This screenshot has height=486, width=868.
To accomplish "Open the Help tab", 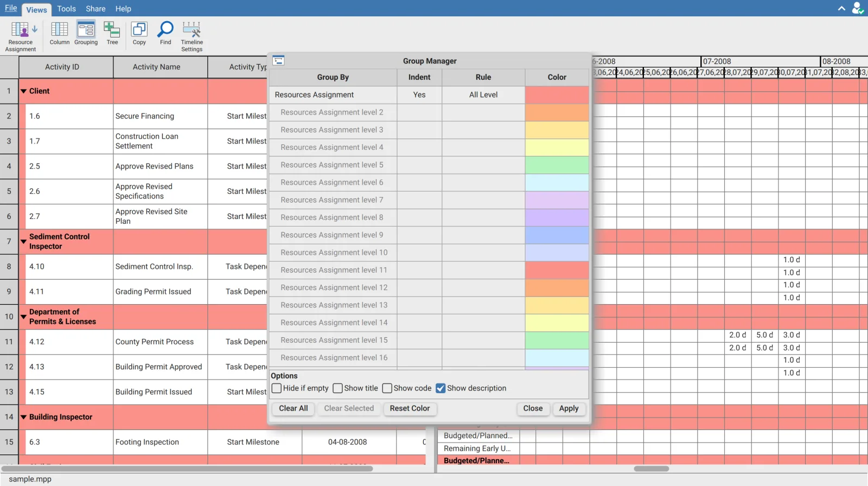I will pos(123,9).
